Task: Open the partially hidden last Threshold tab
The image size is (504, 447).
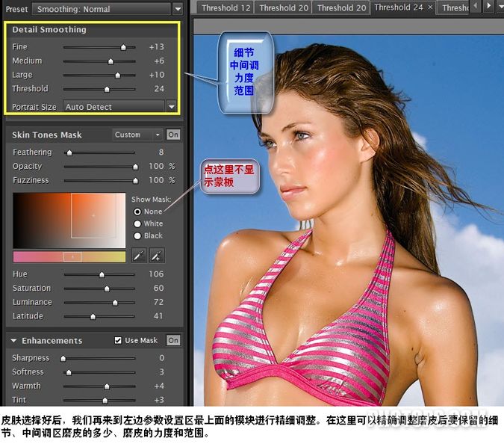Action: [454, 7]
